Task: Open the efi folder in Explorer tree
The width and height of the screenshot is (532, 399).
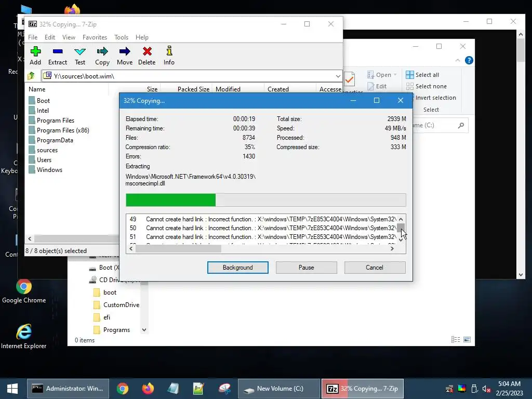Action: (102, 317)
